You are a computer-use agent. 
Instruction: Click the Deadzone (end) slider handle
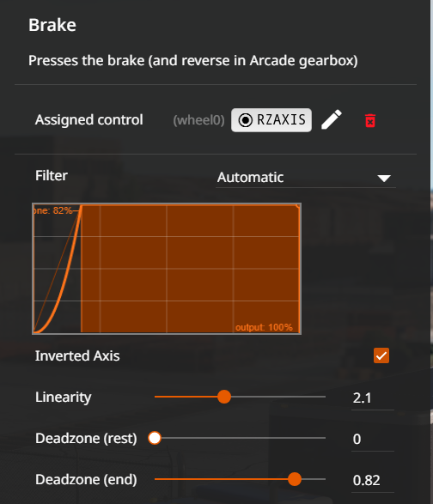tap(295, 479)
